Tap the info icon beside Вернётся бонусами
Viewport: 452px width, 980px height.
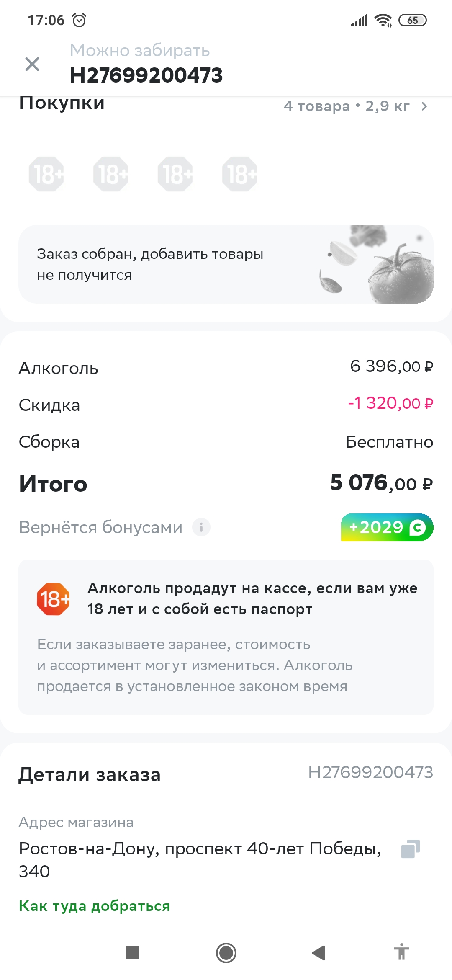201,527
